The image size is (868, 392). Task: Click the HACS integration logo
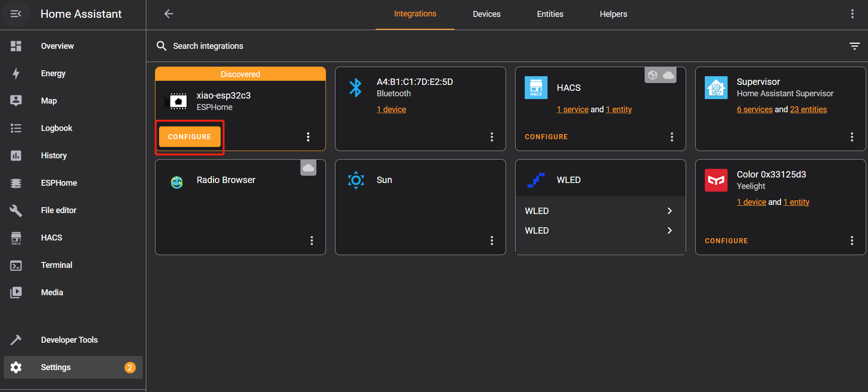536,88
